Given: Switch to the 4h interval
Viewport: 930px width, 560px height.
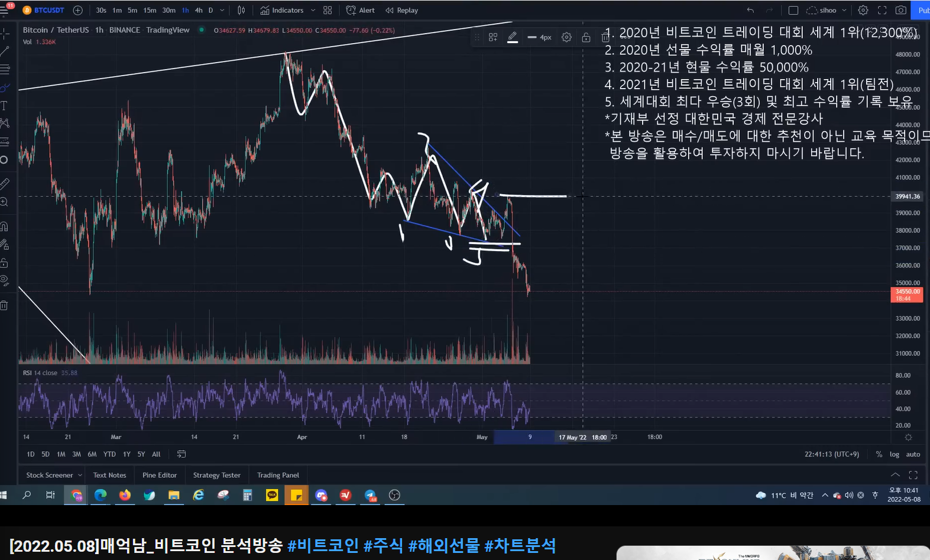Looking at the screenshot, I should click(199, 10).
